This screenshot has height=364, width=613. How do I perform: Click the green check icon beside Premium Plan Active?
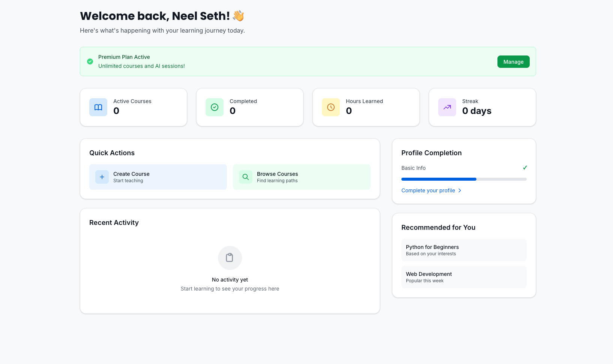tap(90, 61)
